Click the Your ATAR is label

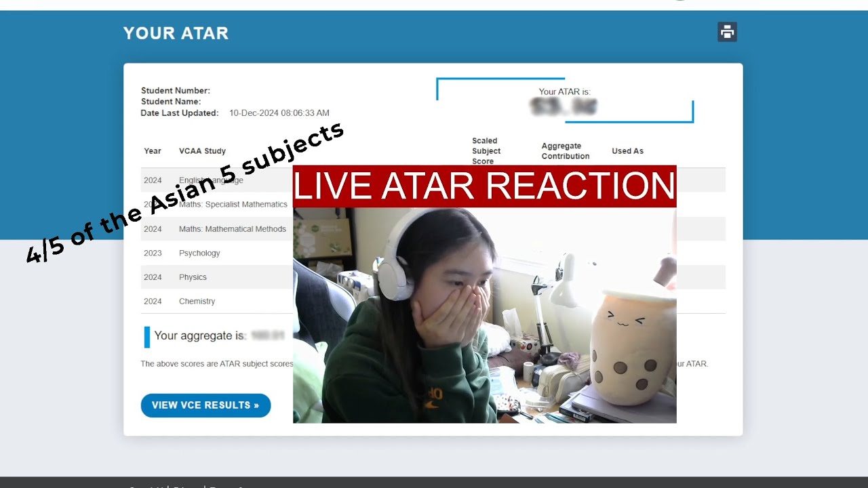point(564,91)
